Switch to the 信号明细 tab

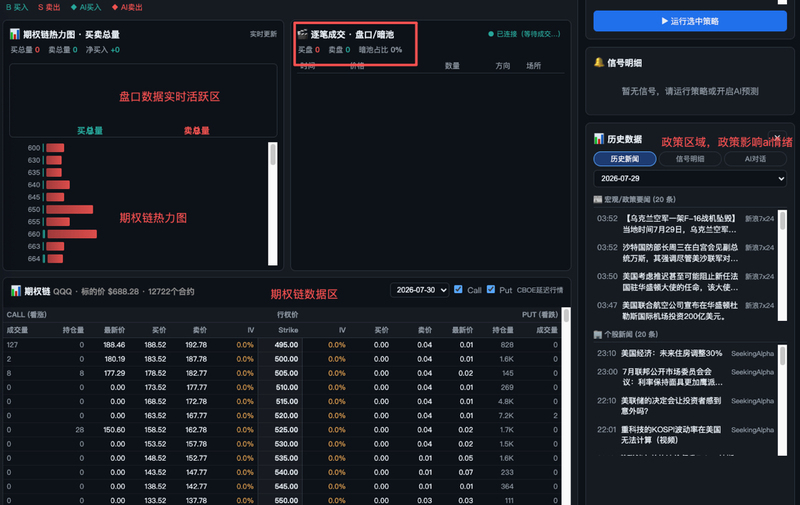tap(690, 159)
